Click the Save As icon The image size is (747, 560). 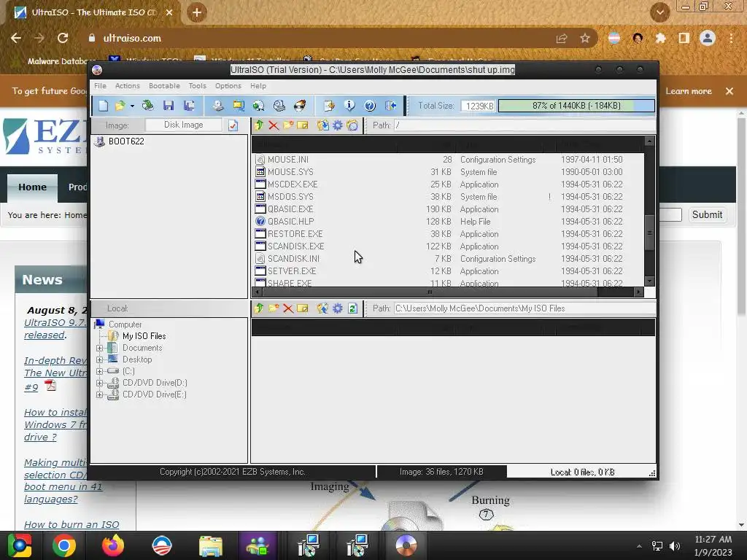189,106
